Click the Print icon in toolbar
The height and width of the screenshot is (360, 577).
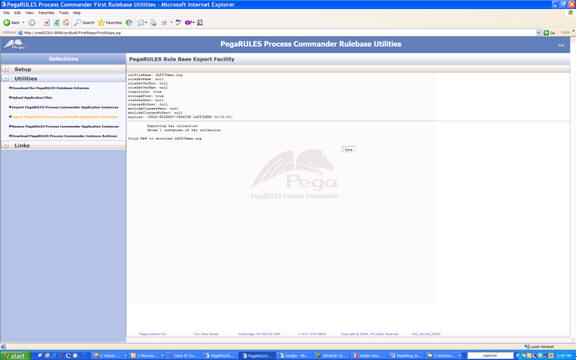(153, 22)
